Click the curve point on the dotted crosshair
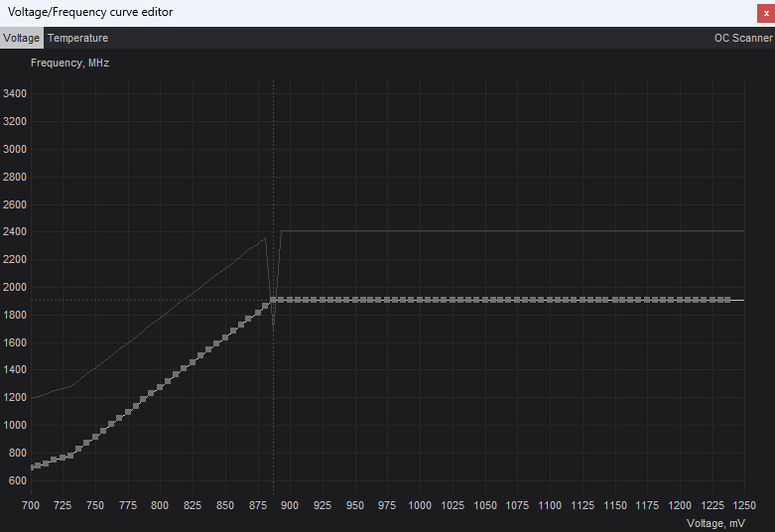775x532 pixels. click(274, 300)
